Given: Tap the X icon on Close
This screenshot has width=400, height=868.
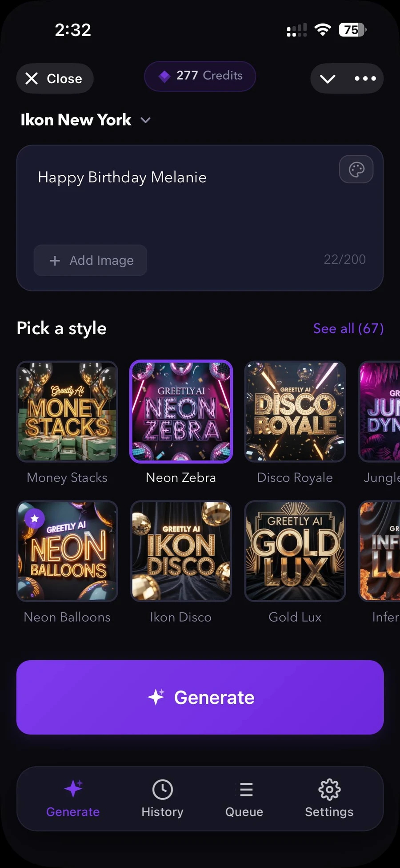Looking at the screenshot, I should pyautogui.click(x=32, y=79).
